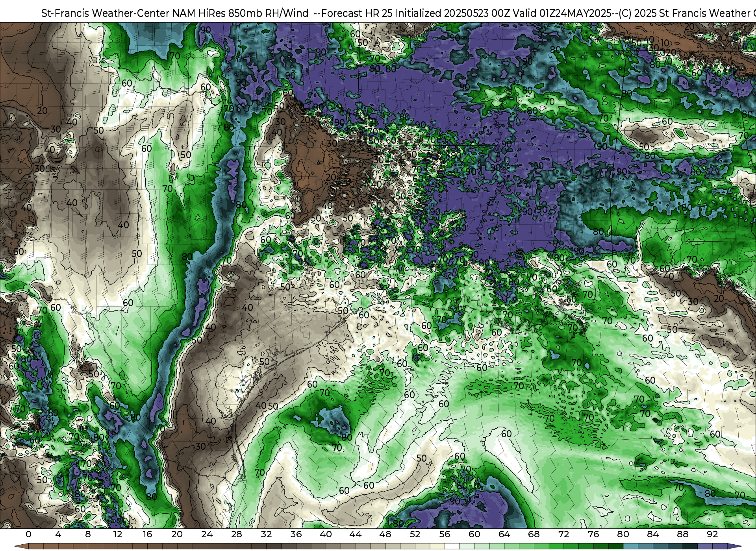
Task: Click the color bar label '48'
Action: tap(385, 534)
